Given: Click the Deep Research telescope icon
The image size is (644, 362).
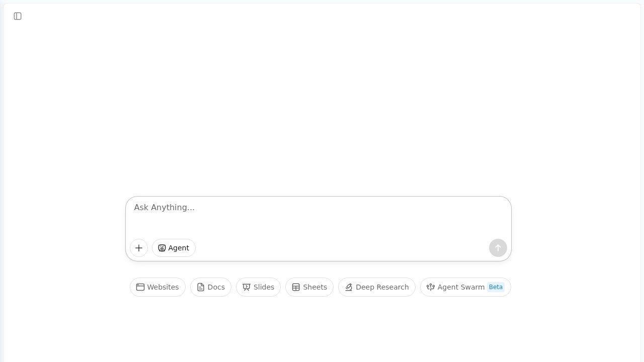Looking at the screenshot, I should tap(349, 287).
